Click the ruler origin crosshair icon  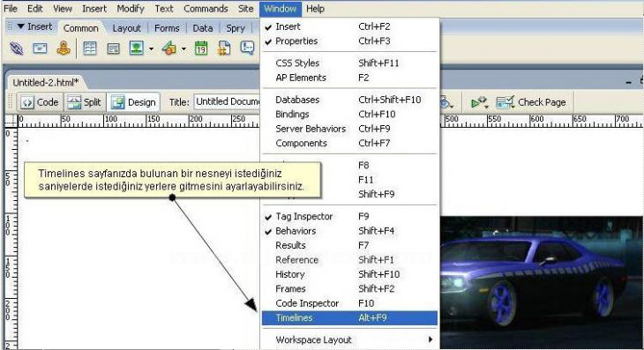(11, 121)
